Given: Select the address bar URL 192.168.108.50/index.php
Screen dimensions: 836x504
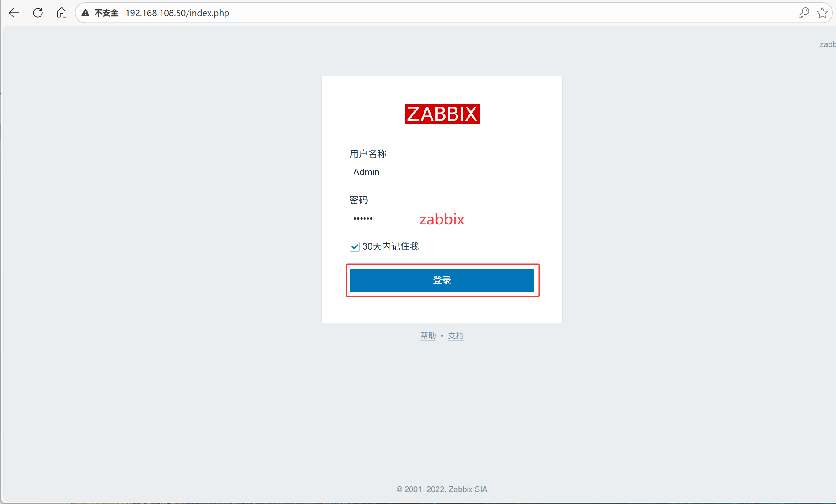Looking at the screenshot, I should click(177, 13).
